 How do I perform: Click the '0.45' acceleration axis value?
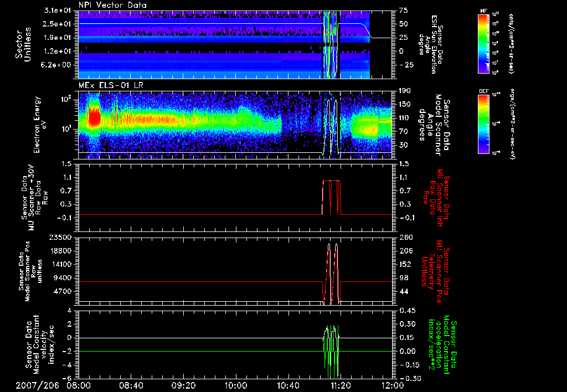[x=408, y=311]
